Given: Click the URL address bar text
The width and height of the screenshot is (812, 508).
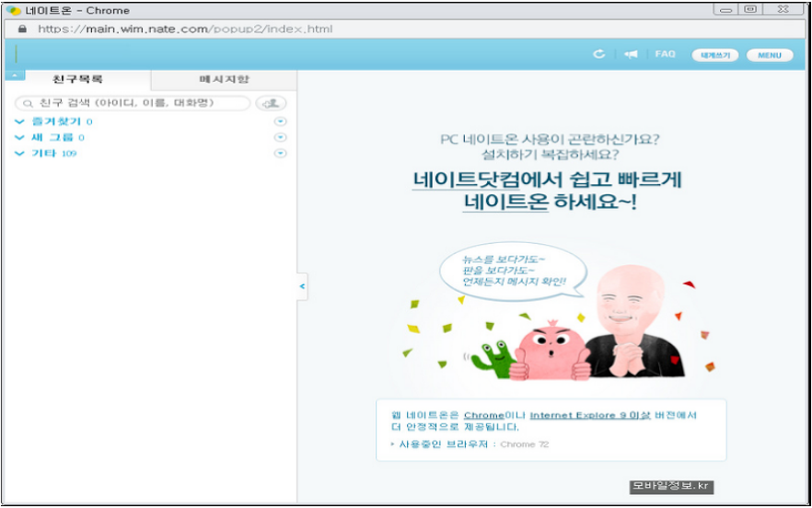Looking at the screenshot, I should (x=185, y=29).
